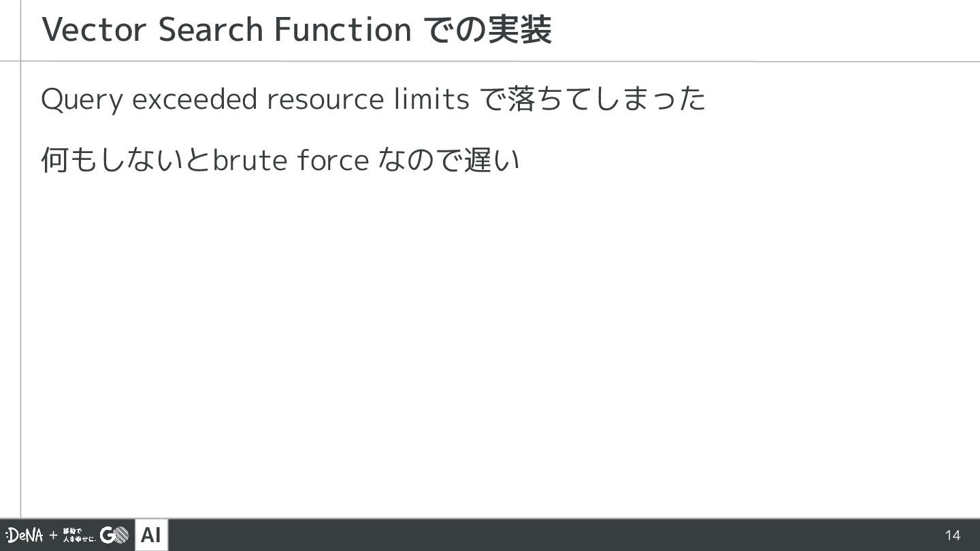This screenshot has height=551, width=980.
Task: Click the slide title 'Vector Search Function での実装'
Action: (x=297, y=30)
